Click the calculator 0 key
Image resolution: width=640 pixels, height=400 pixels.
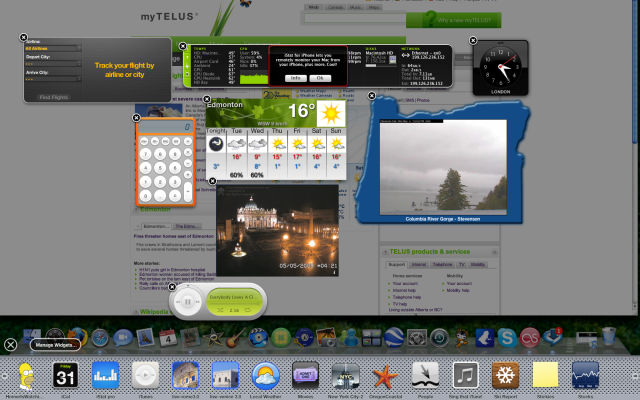pos(146,196)
